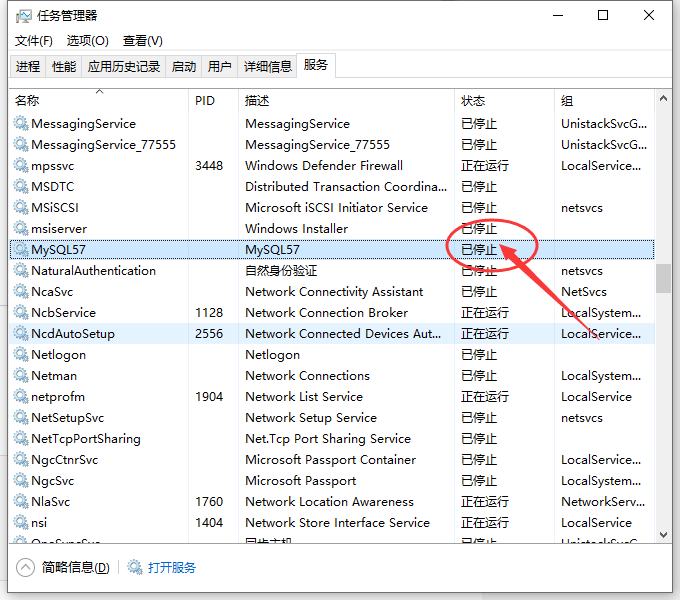
Task: Switch to the 应用历史记录 tab
Action: 124,66
